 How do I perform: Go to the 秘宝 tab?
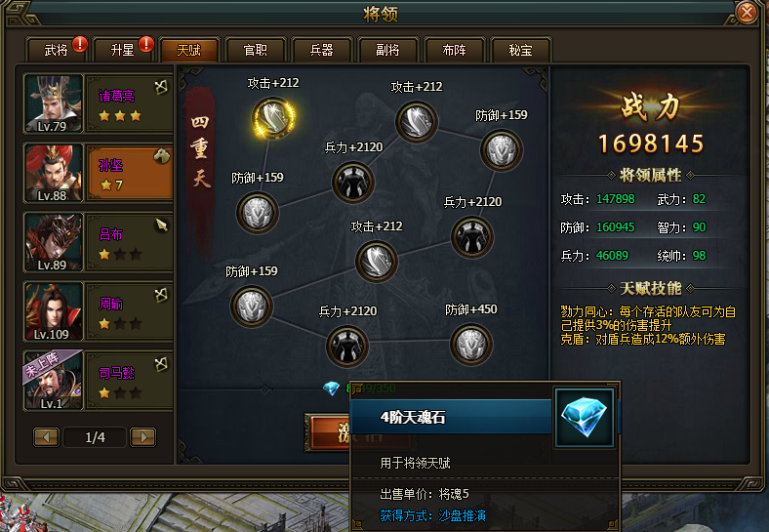[520, 50]
